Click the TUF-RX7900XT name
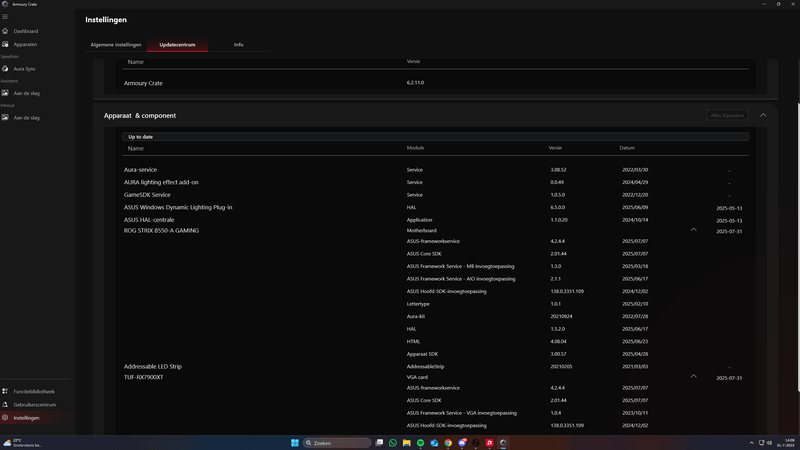The image size is (800, 450). 143,377
